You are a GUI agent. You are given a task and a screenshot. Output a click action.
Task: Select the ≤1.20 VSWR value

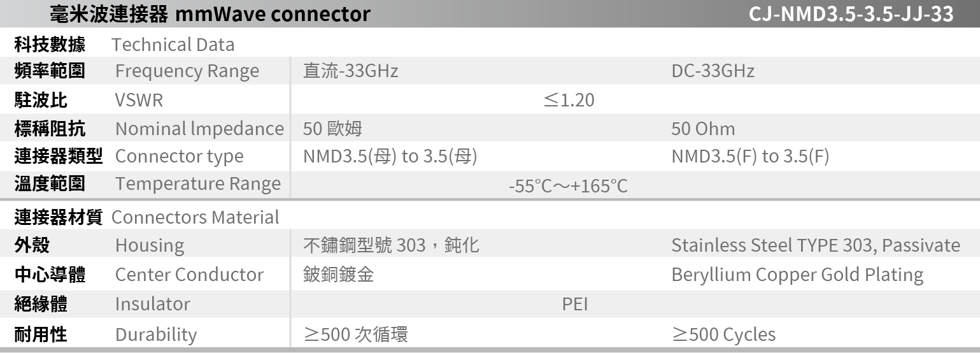[x=569, y=101]
